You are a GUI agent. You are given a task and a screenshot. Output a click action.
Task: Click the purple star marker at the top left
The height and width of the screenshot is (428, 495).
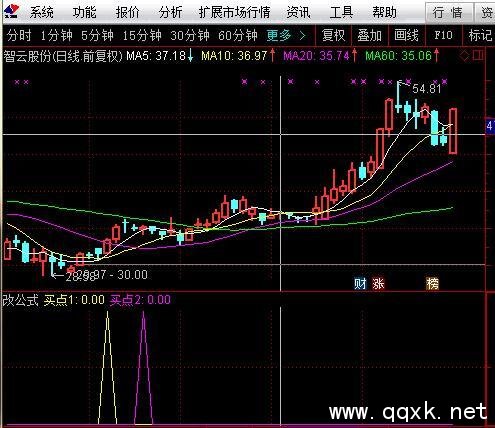17,82
